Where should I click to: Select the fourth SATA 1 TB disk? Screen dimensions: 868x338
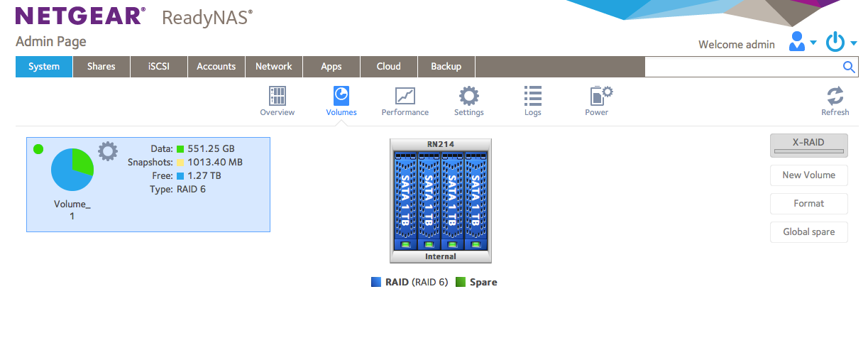pyautogui.click(x=476, y=201)
